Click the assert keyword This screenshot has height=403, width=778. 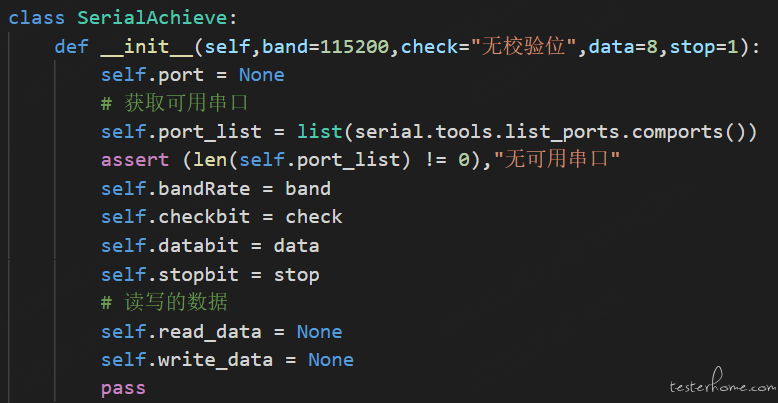[x=135, y=160]
